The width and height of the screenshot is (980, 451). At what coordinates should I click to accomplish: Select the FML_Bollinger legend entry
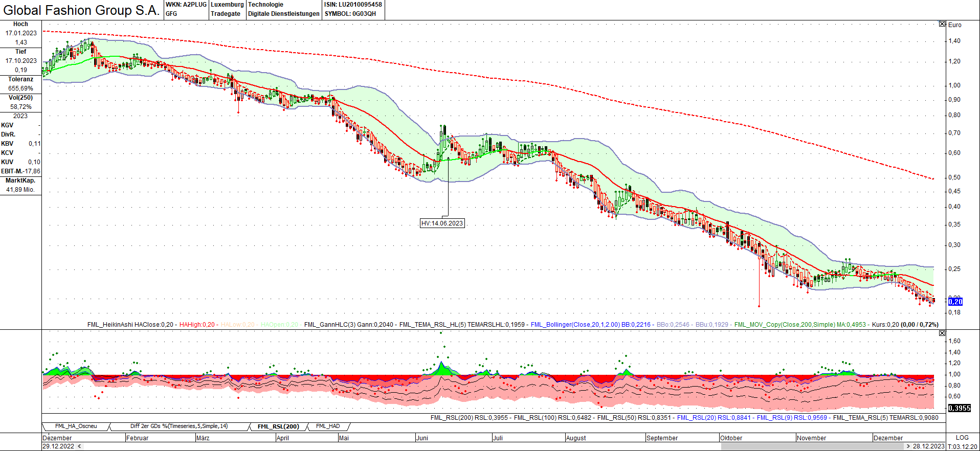pyautogui.click(x=591, y=325)
